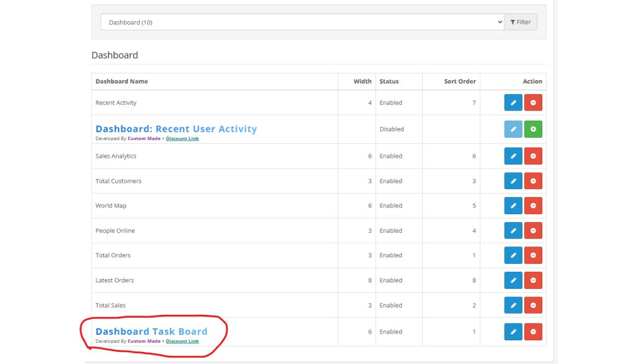Click the Dashboard Task Board title

click(x=152, y=331)
